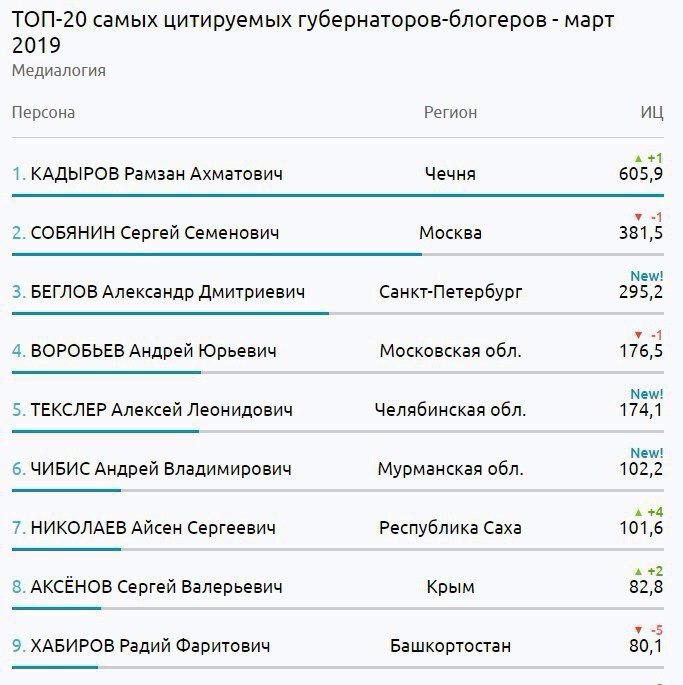
Task: Click the red down arrow on Собянин's row
Action: point(638,217)
